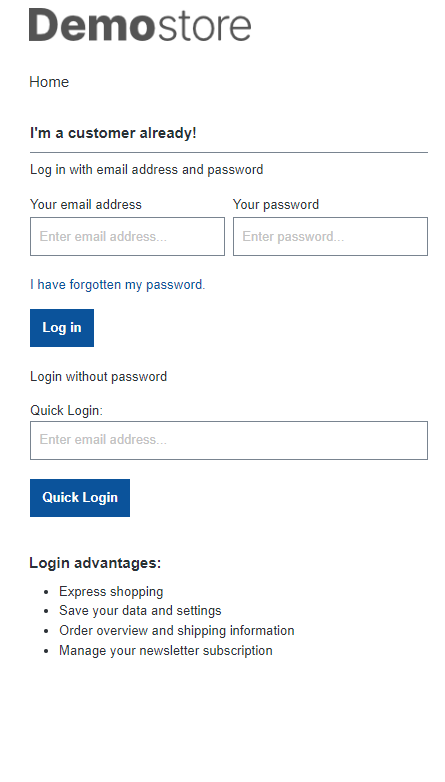Click the 'Your password' label

point(276,204)
